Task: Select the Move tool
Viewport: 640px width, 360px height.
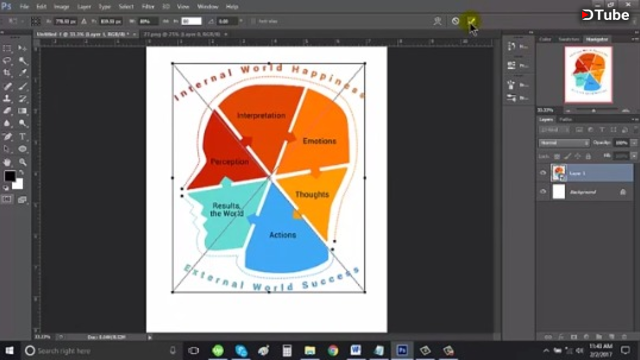Action: click(22, 49)
